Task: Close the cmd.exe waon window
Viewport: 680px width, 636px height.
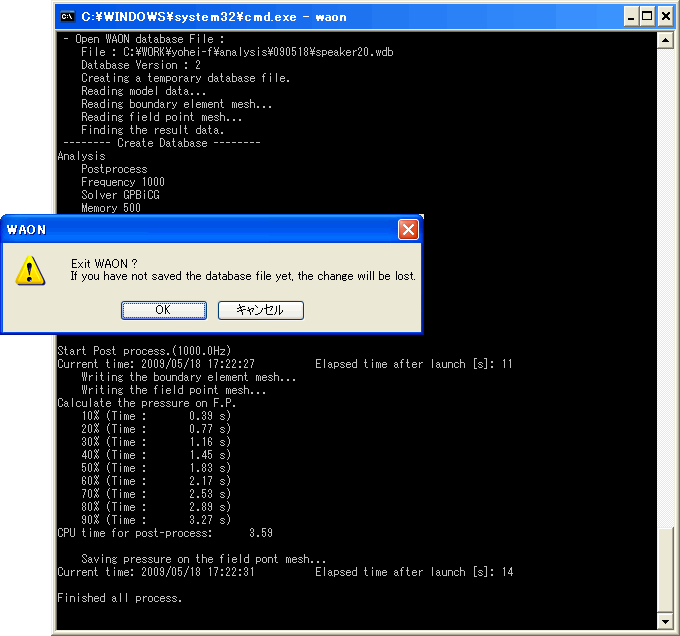Action: [665, 16]
